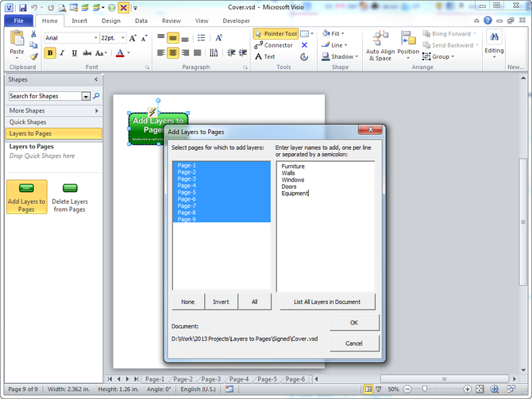Toggle Strikethrough formatting
Screen dimensions: 532x399
coord(87,53)
